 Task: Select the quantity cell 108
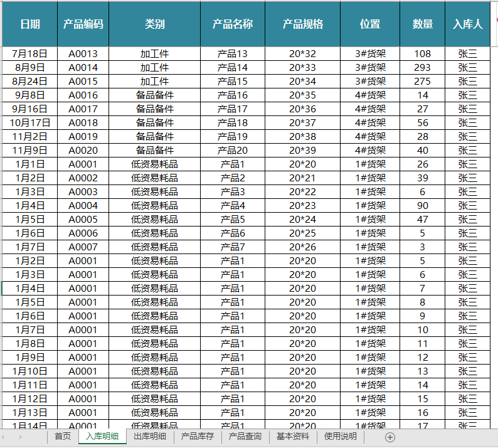422,54
